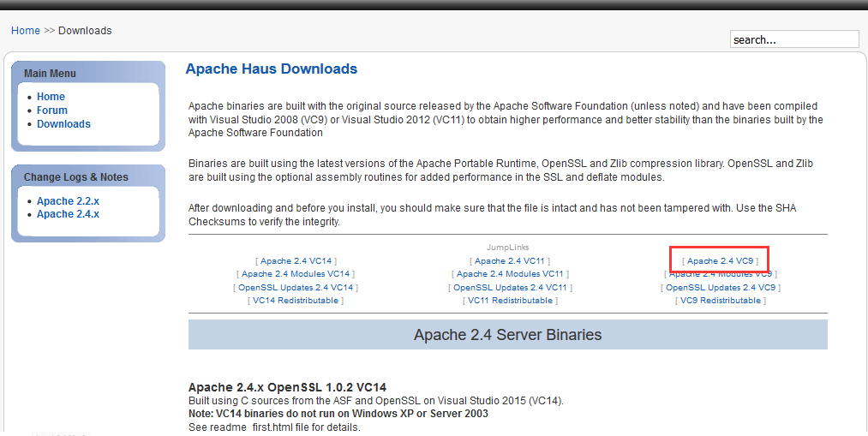
Task: Click the JumpLinks label
Action: tap(507, 248)
